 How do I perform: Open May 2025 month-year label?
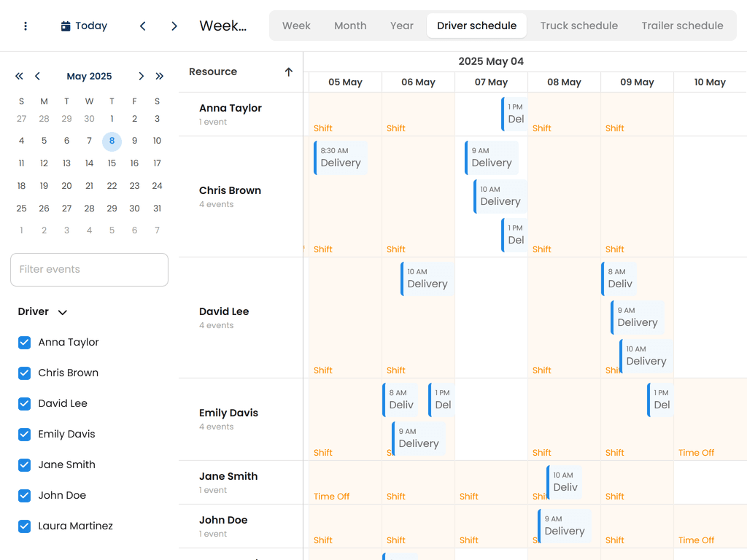89,76
